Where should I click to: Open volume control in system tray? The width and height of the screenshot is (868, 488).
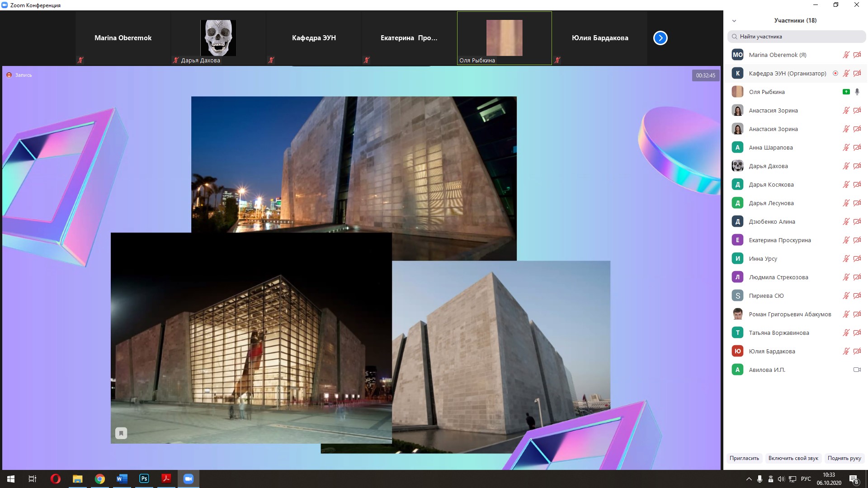(781, 479)
